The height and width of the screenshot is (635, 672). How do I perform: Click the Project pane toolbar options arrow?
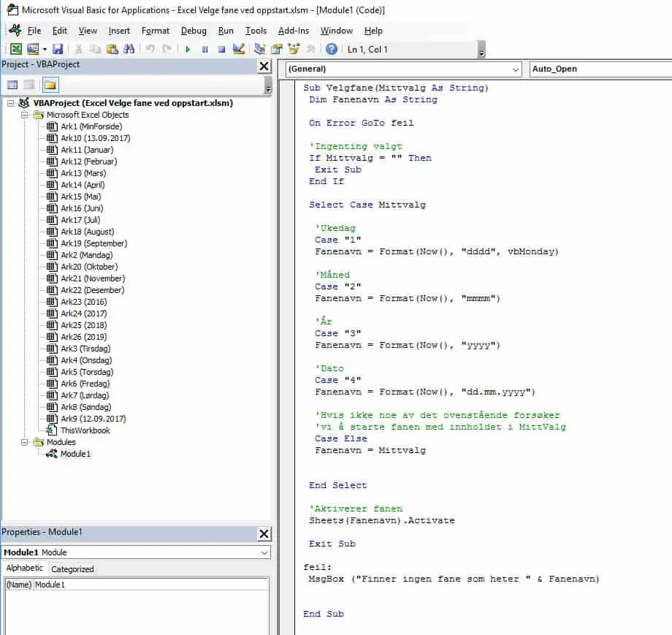click(268, 85)
